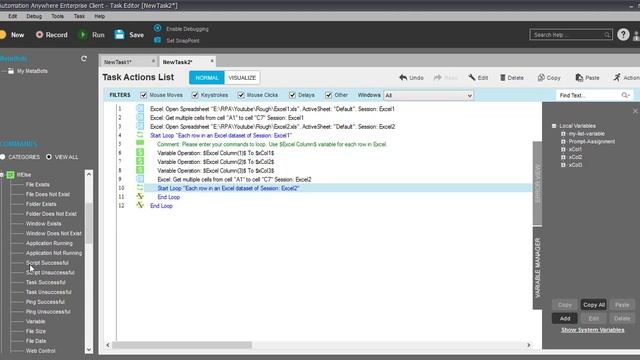Uncheck the Other filter
Viewport: 640px width, 360px height.
329,95
